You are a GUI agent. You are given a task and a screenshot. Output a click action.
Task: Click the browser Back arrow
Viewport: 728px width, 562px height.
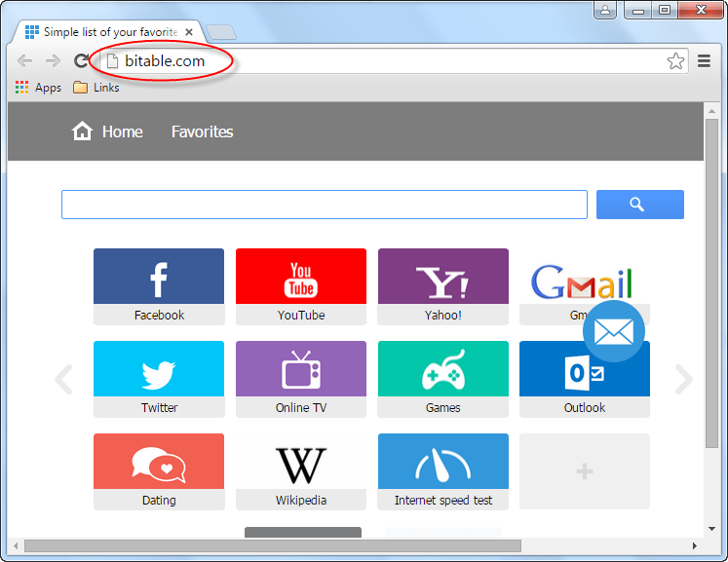pyautogui.click(x=24, y=60)
